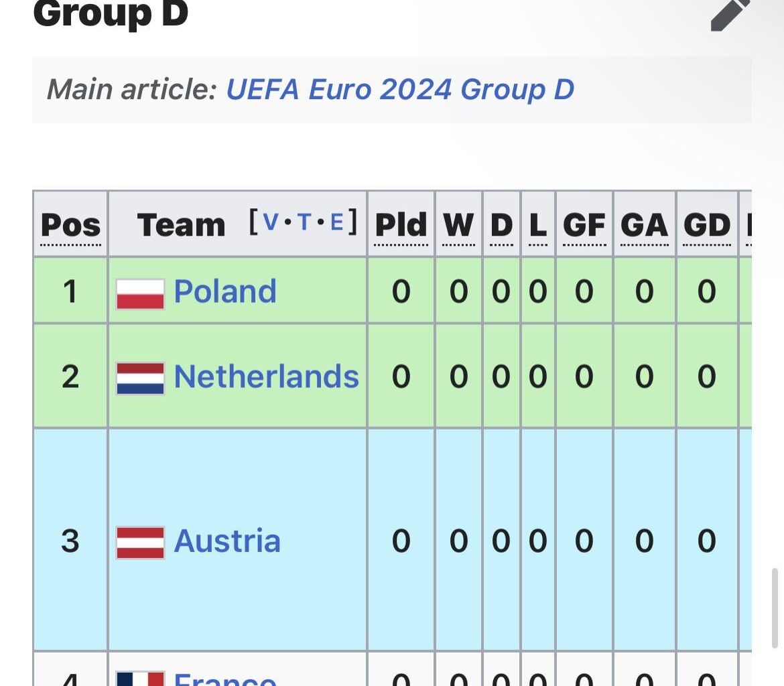Sort by draws using the D header
Screen dimensions: 784x686
pyautogui.click(x=501, y=224)
